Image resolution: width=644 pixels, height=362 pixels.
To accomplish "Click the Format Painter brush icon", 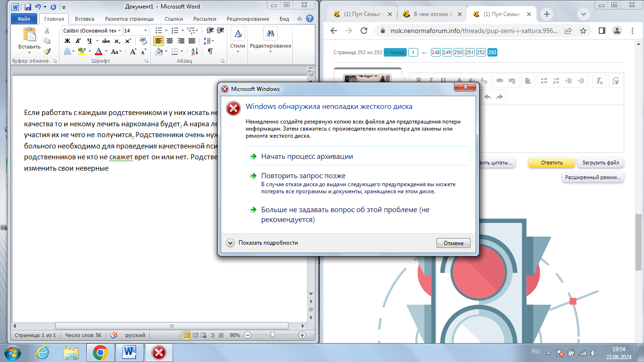I will coord(47,51).
